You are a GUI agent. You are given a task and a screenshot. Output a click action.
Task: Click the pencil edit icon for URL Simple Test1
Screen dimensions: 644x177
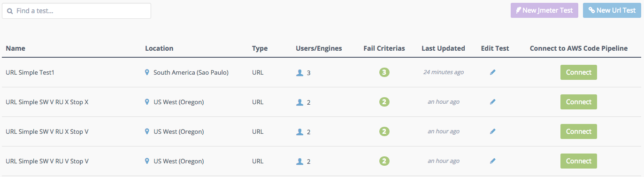pyautogui.click(x=492, y=72)
